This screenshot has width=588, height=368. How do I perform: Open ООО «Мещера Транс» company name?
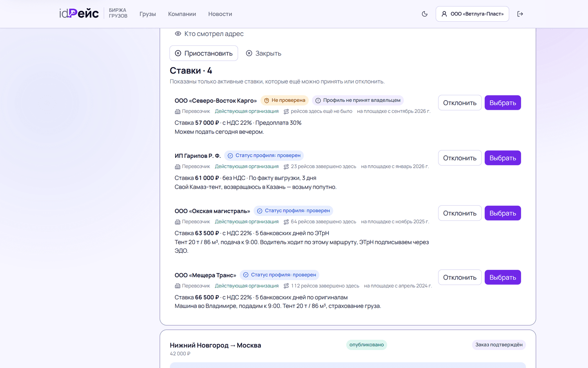205,275
